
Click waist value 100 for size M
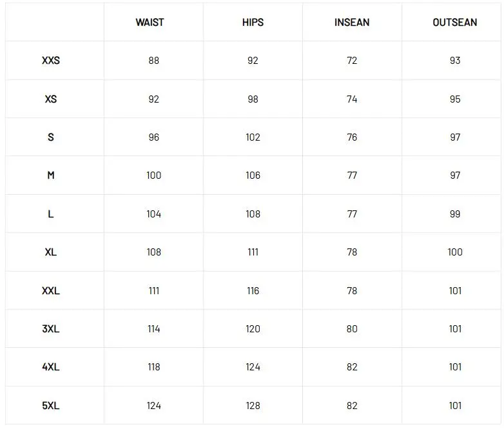(x=153, y=175)
